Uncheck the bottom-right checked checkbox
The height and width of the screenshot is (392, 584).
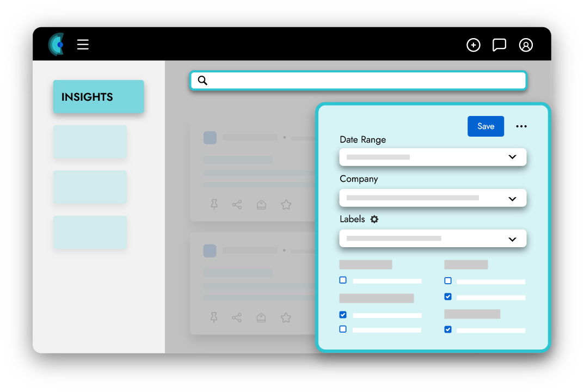(x=448, y=329)
